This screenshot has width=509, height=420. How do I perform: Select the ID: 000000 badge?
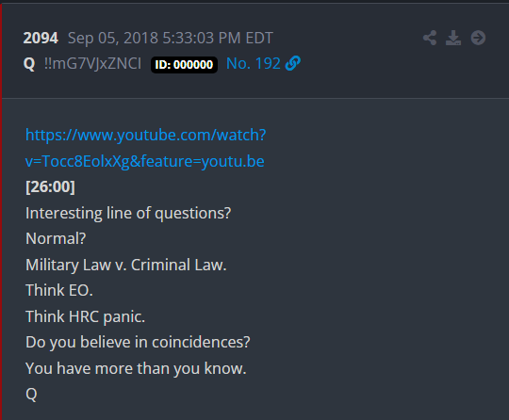(184, 65)
